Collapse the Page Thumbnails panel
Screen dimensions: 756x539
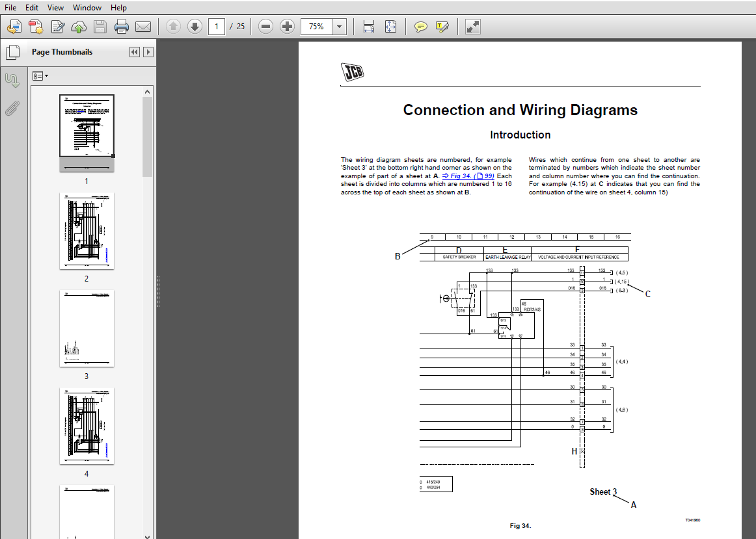pos(135,52)
